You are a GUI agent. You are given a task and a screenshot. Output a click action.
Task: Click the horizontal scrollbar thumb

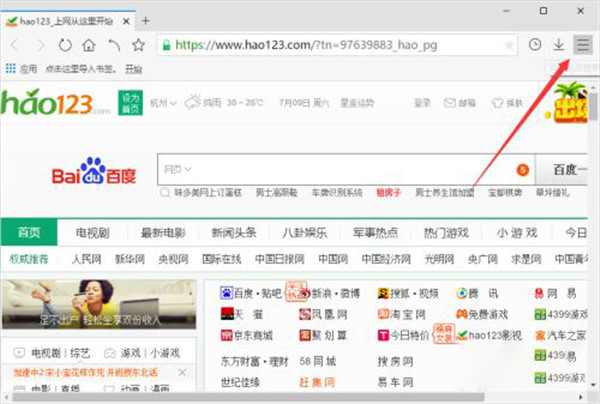(248, 397)
